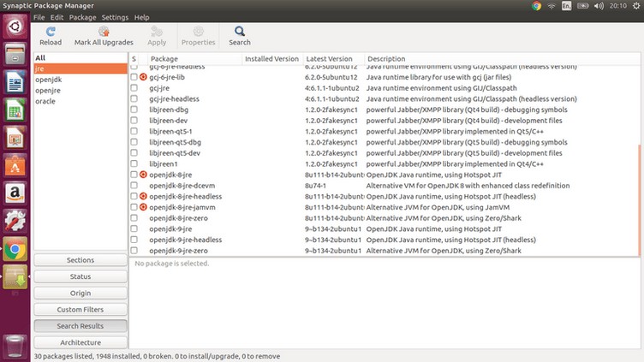Image resolution: width=644 pixels, height=362 pixels.
Task: Mark checkbox for gcj-jre package
Action: pos(134,88)
